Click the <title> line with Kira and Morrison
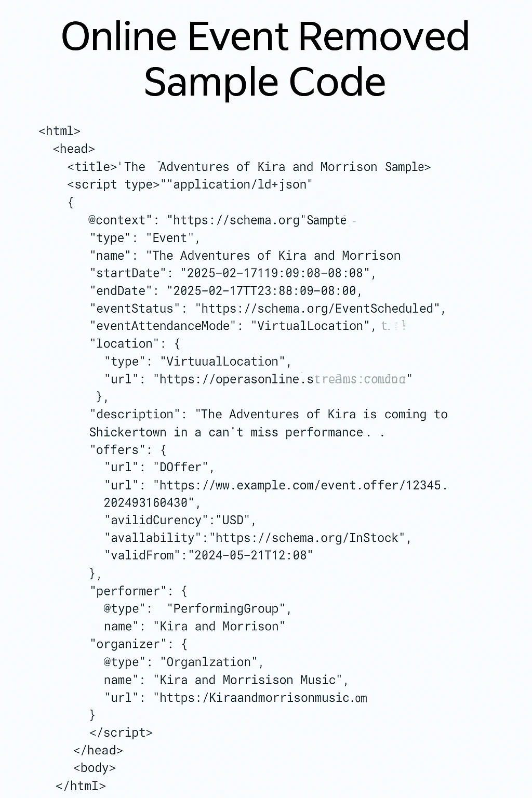Image resolution: width=532 pixels, height=798 pixels. (x=249, y=167)
